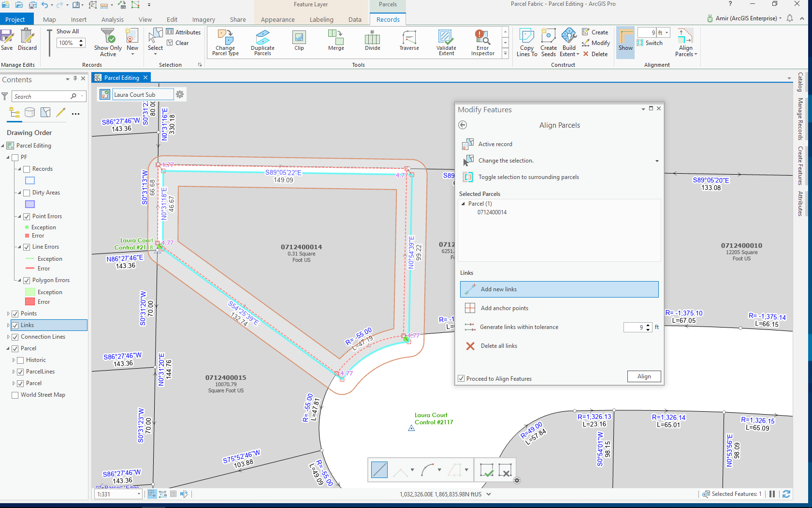812x508 pixels.
Task: Toggle Show Only Active records
Action: pyautogui.click(x=108, y=42)
